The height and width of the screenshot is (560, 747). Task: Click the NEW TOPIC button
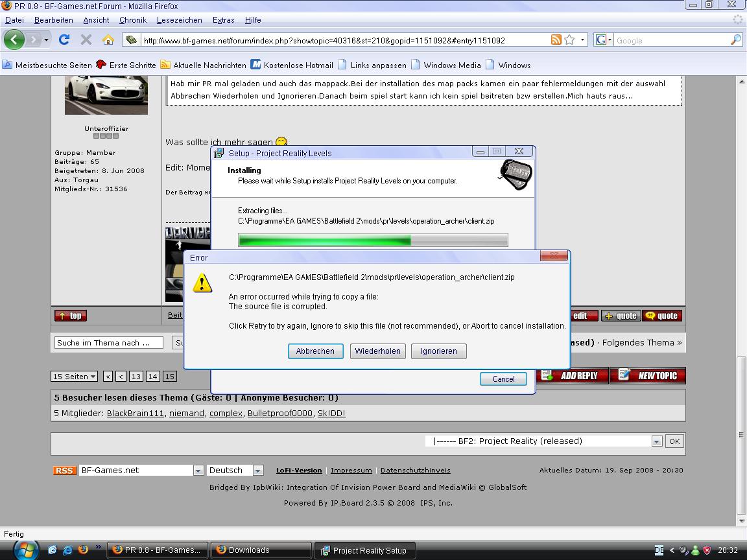click(x=648, y=375)
